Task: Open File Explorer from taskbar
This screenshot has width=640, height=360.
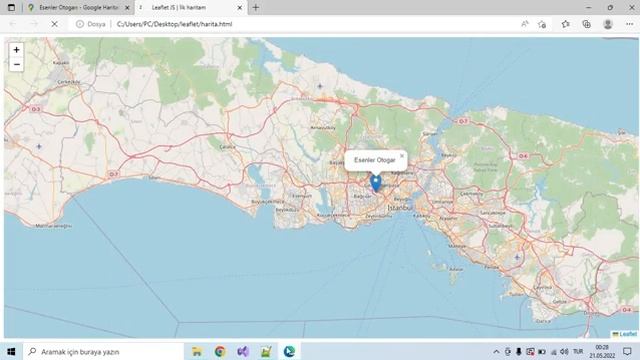Action: [x=197, y=351]
